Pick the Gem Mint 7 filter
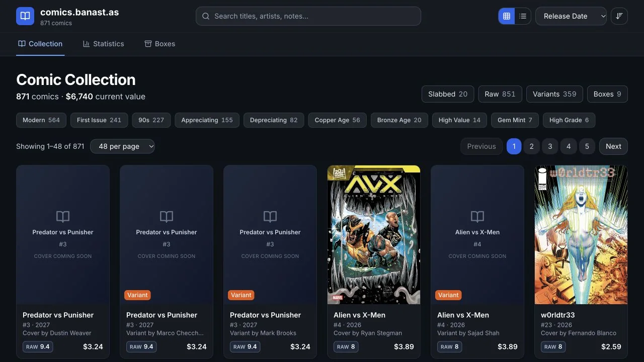Screen dimensions: 644x362 pyautogui.click(x=515, y=120)
